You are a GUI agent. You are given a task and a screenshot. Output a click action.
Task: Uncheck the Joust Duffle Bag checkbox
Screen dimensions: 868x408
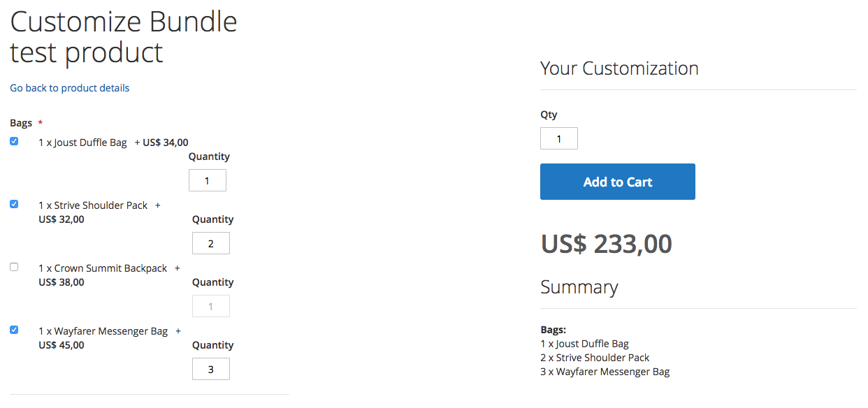pos(14,141)
